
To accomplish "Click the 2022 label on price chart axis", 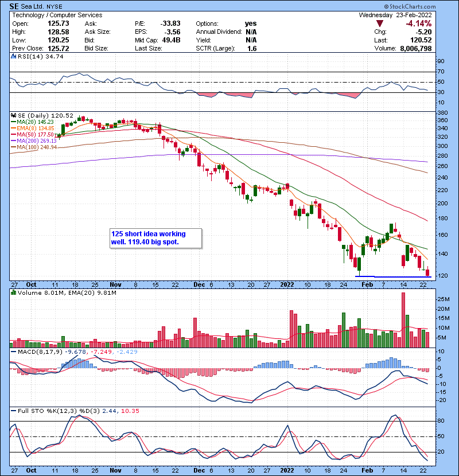I will [287, 285].
